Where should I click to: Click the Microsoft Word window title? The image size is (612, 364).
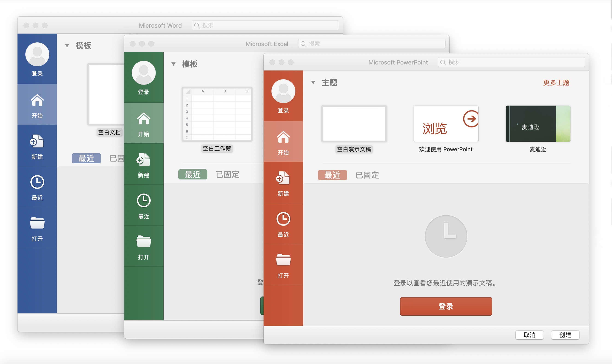(160, 26)
